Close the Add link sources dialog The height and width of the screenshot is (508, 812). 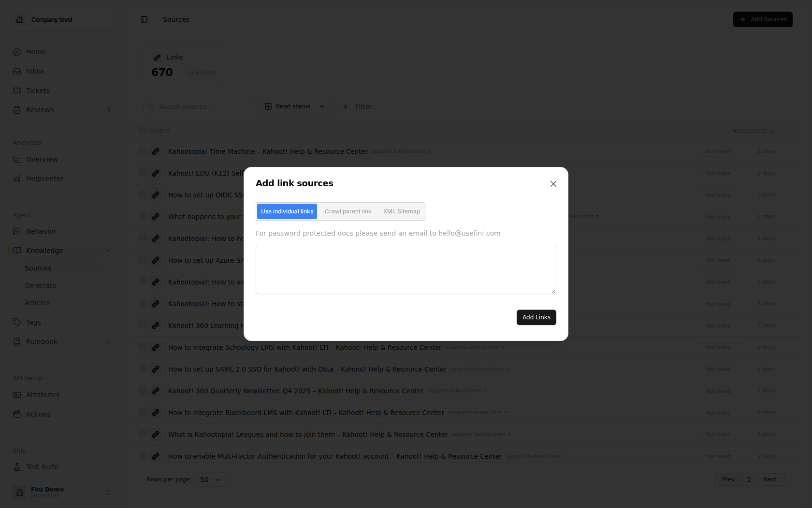point(553,184)
